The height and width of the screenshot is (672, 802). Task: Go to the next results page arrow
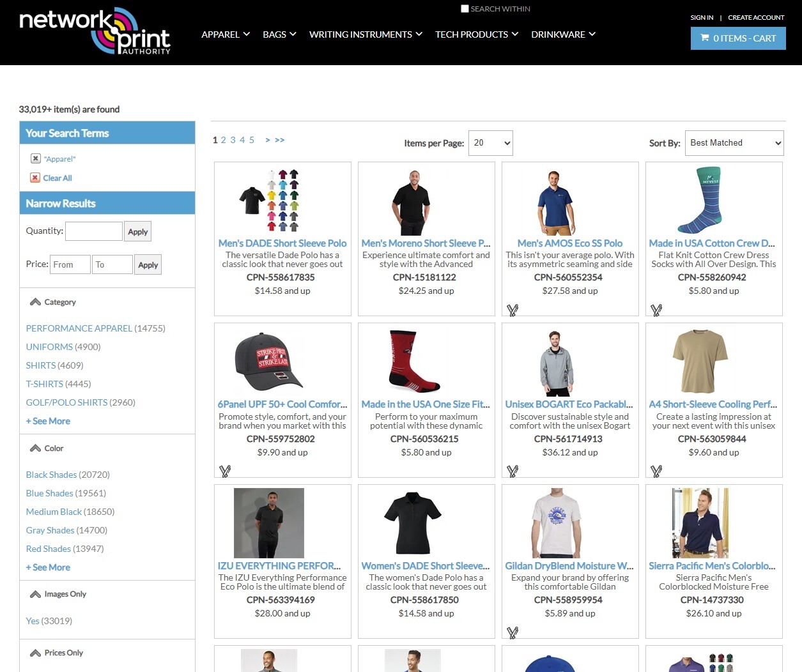(x=268, y=140)
